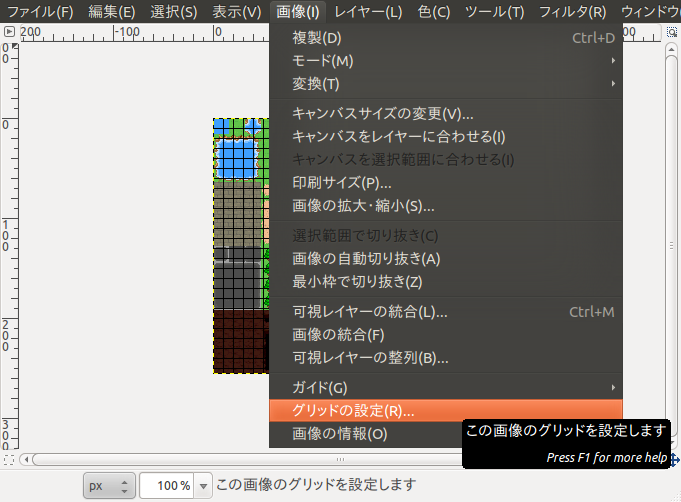Image resolution: width=681 pixels, height=502 pixels.
Task: Open the px unit dropdown
Action: point(109,485)
